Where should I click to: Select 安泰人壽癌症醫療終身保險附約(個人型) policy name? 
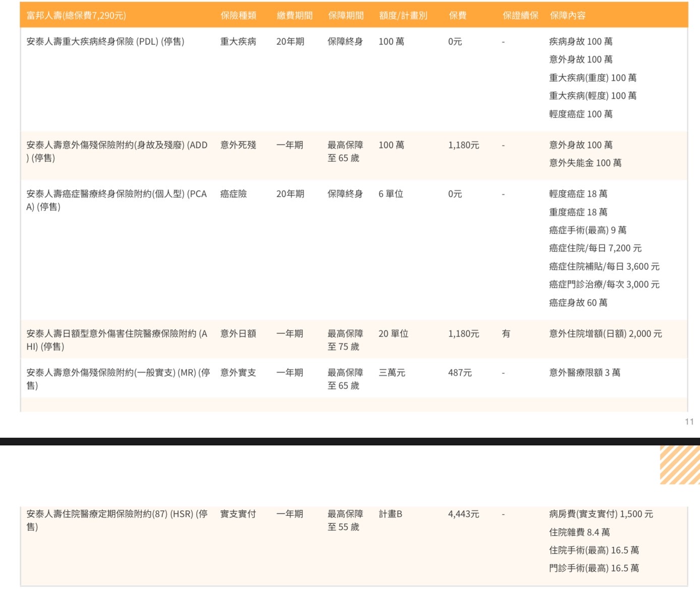pyautogui.click(x=116, y=200)
